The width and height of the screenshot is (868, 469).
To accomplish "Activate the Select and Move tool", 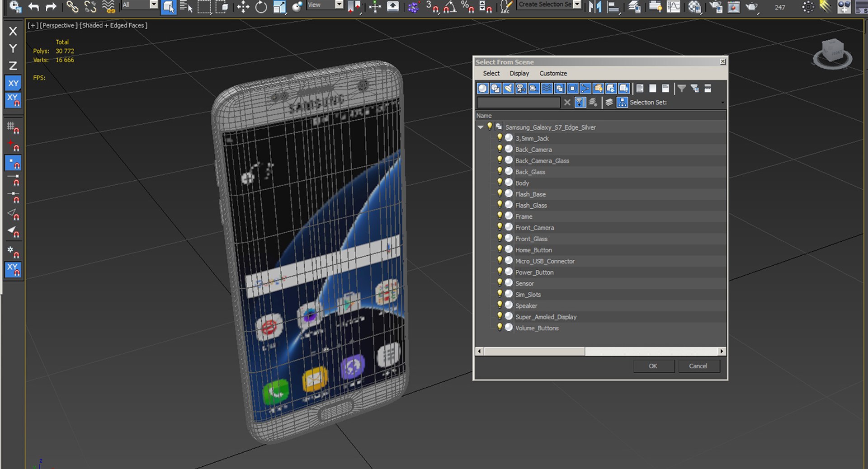I will coord(243,6).
